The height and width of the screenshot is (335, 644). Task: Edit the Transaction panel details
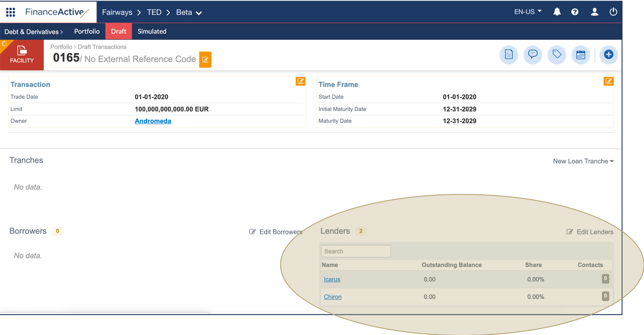pyautogui.click(x=300, y=81)
